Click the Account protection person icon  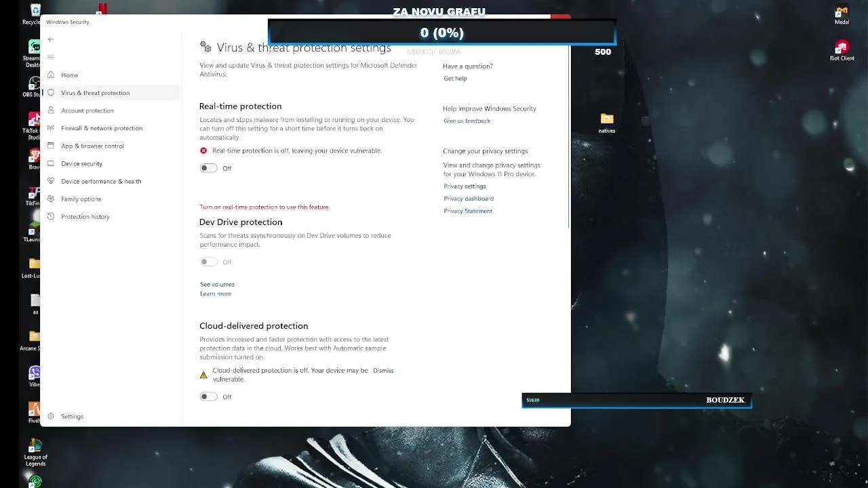tap(51, 110)
